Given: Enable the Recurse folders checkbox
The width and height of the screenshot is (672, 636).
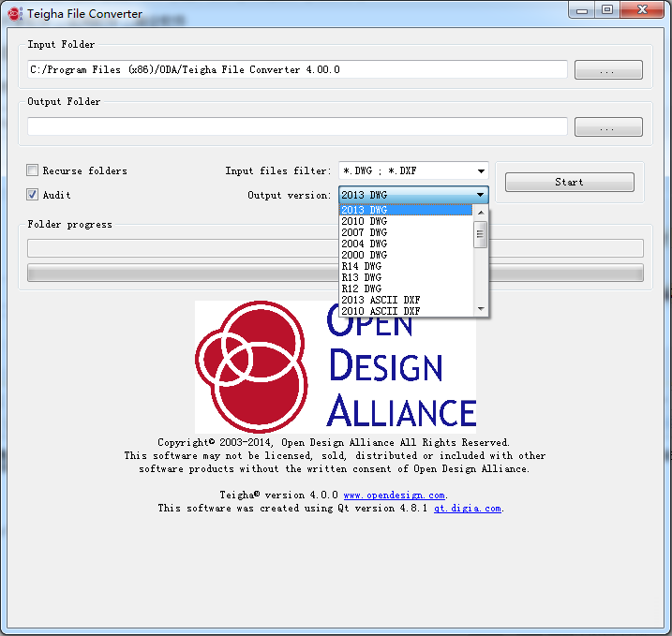Looking at the screenshot, I should pyautogui.click(x=33, y=170).
